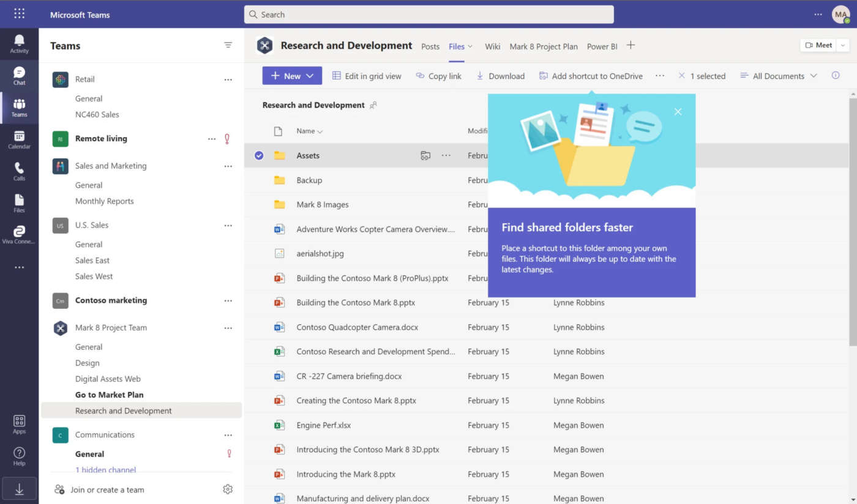The image size is (857, 504).
Task: Deselect the Assets folder checkbox
Action: [x=258, y=155]
